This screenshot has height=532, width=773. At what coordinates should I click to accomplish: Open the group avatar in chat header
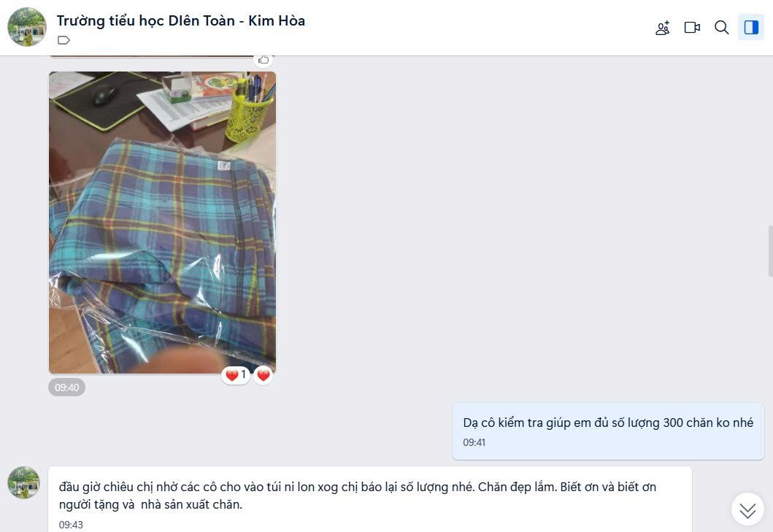[x=27, y=27]
